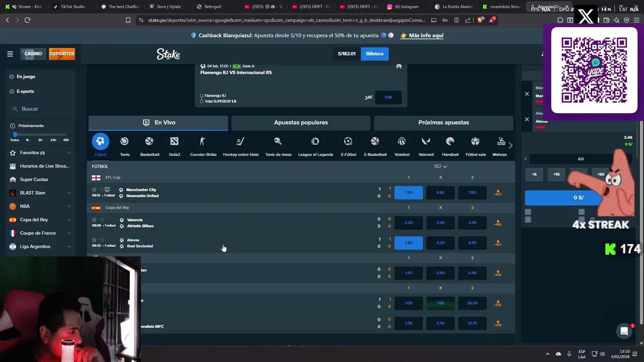Screen dimensions: 644x362
Task: Select the Fútbol sport icon
Action: [100, 142]
